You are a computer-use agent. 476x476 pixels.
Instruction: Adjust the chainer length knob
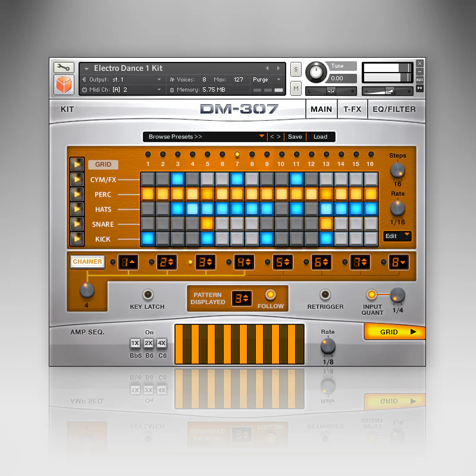[87, 290]
